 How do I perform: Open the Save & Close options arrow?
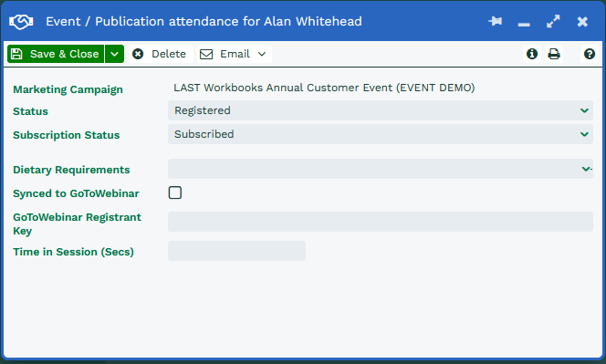(114, 54)
